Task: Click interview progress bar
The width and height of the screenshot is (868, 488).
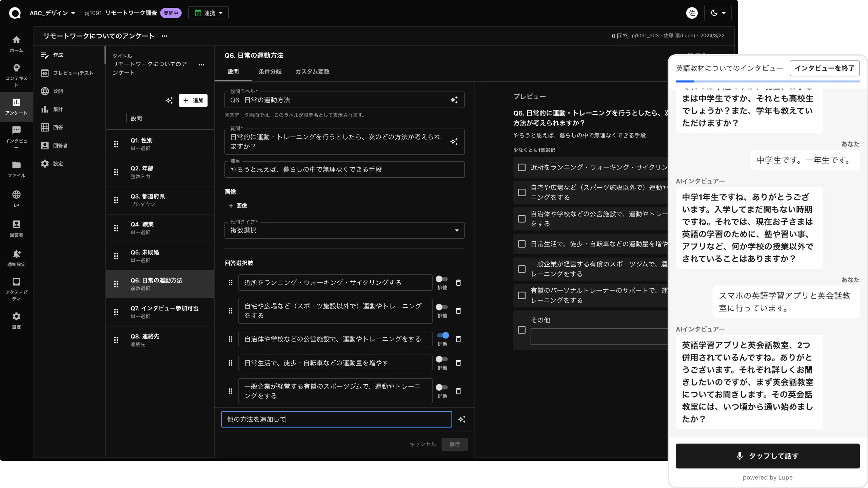Action: point(767,81)
